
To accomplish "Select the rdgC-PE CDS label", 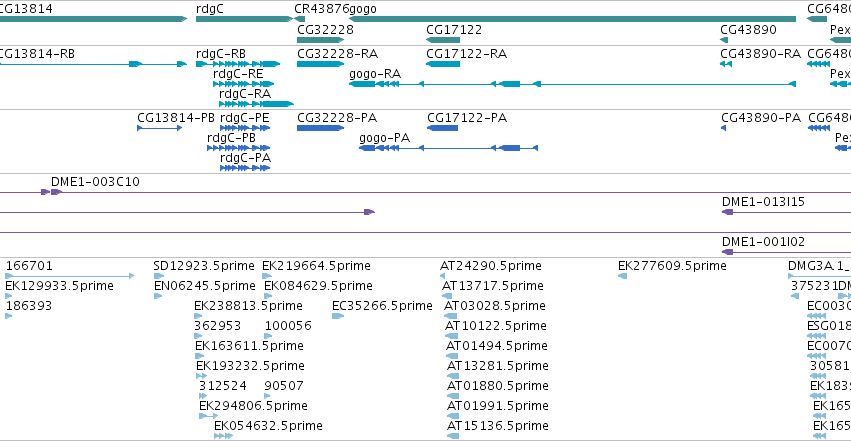I will pyautogui.click(x=244, y=118).
